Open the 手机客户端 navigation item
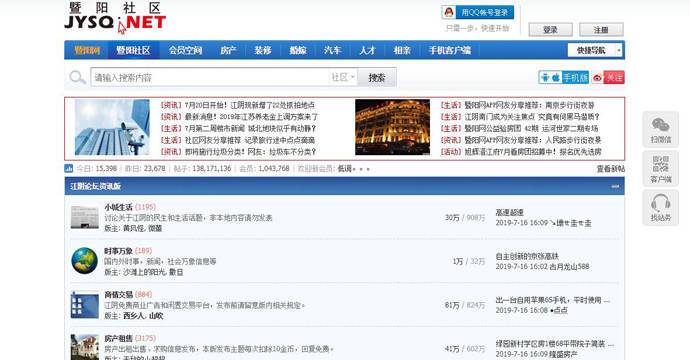Viewport: 690px width, 360px height. pyautogui.click(x=450, y=50)
